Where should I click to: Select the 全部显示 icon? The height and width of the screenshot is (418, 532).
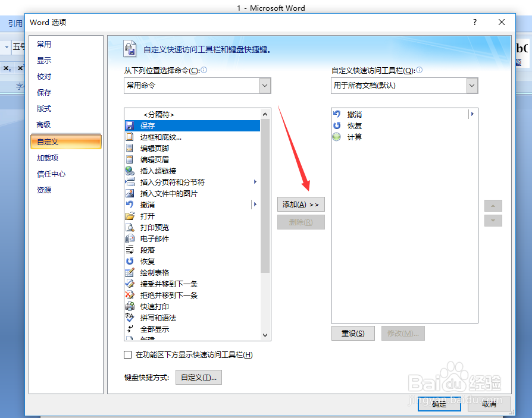tap(130, 329)
